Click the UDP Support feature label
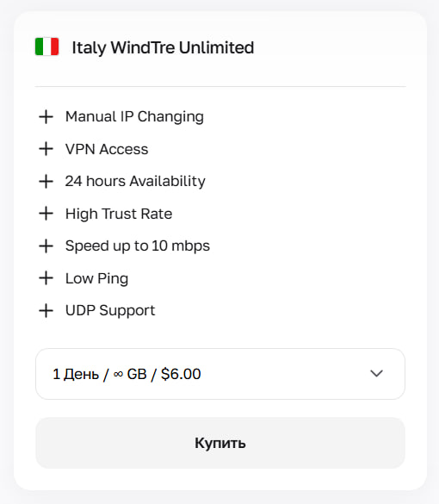 [110, 311]
